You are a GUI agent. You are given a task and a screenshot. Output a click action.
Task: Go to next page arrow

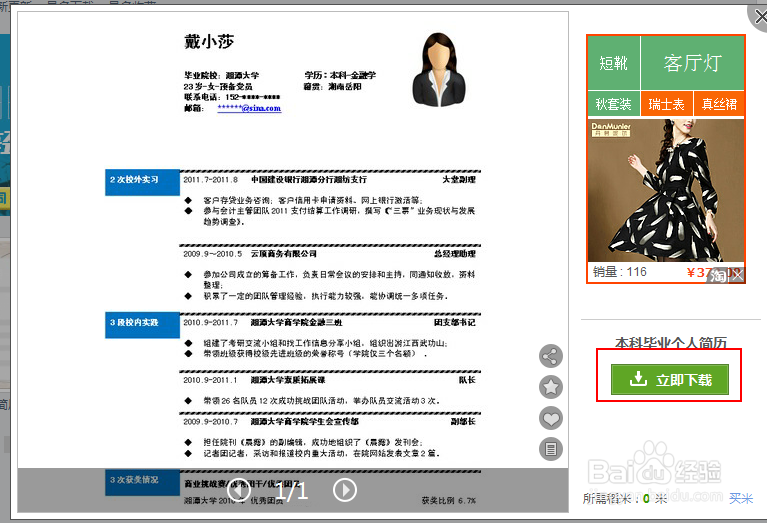[x=345, y=490]
